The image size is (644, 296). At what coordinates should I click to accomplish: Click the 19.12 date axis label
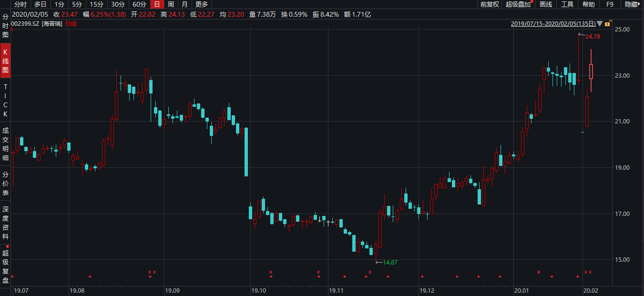coord(426,290)
